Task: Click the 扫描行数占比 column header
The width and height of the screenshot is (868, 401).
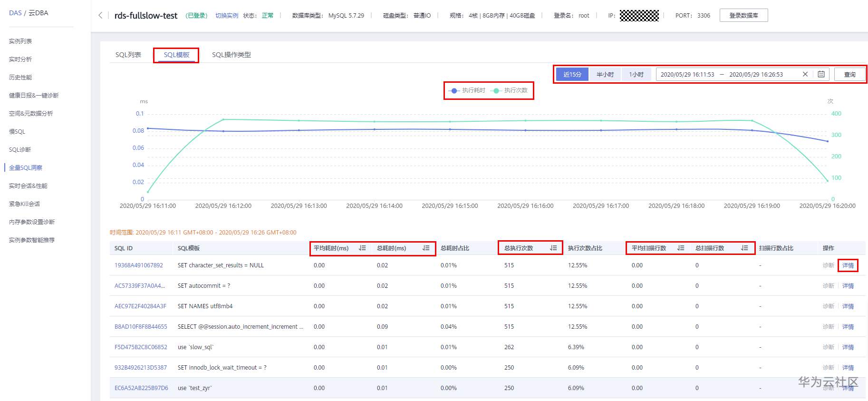Action: click(x=776, y=248)
